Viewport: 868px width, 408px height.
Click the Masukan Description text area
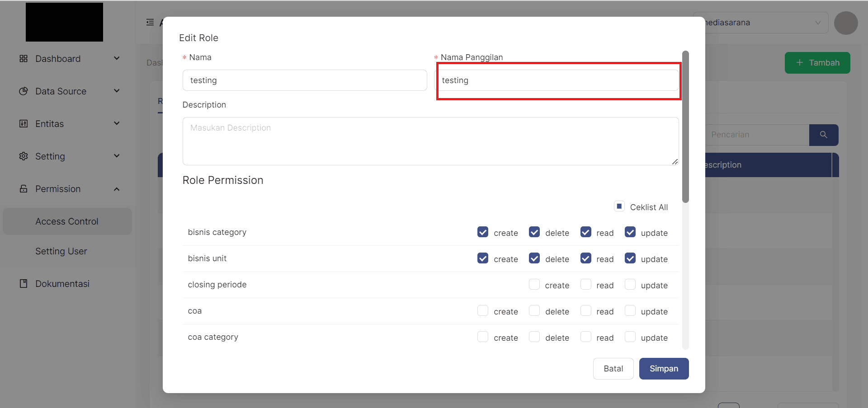[430, 141]
